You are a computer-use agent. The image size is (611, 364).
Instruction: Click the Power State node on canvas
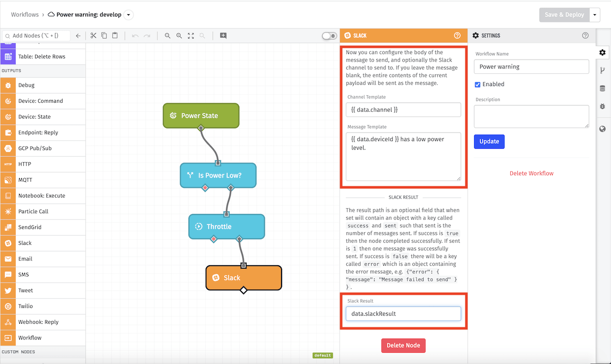click(201, 116)
